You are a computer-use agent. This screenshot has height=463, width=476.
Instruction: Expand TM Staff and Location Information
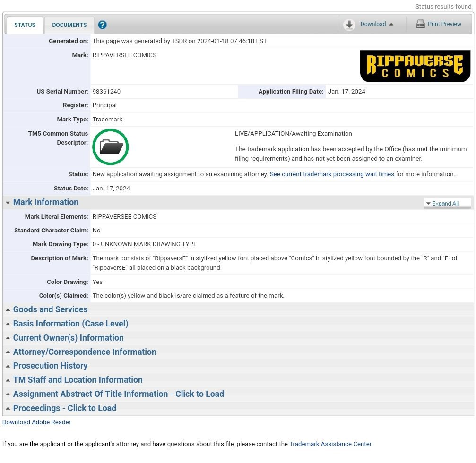(x=78, y=379)
